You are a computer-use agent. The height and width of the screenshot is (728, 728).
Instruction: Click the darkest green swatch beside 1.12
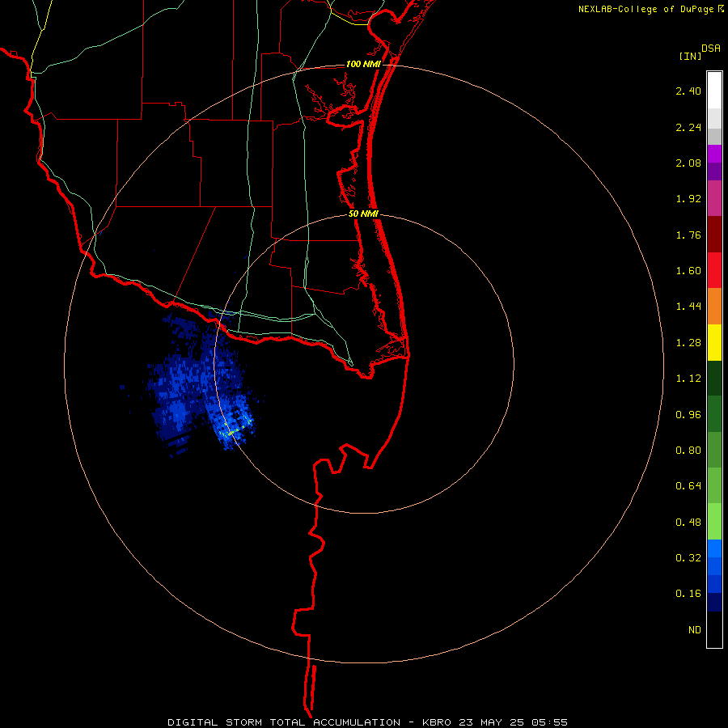(714, 379)
